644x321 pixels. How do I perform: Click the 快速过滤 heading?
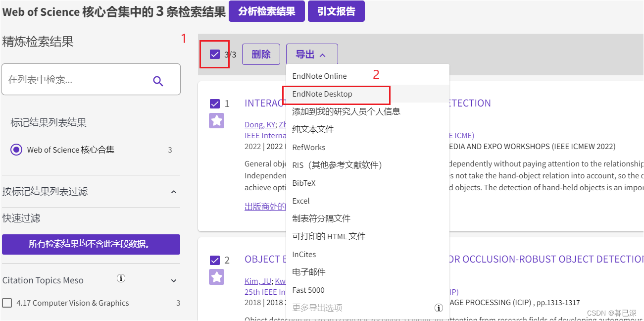tap(21, 218)
